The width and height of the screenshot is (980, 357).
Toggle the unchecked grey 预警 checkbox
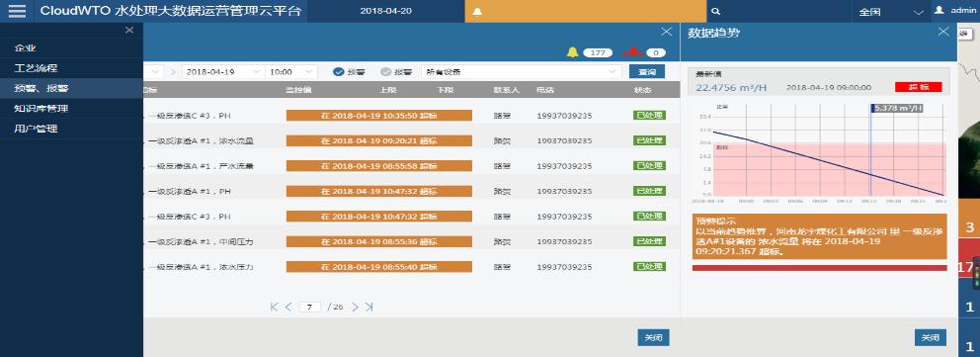[385, 72]
